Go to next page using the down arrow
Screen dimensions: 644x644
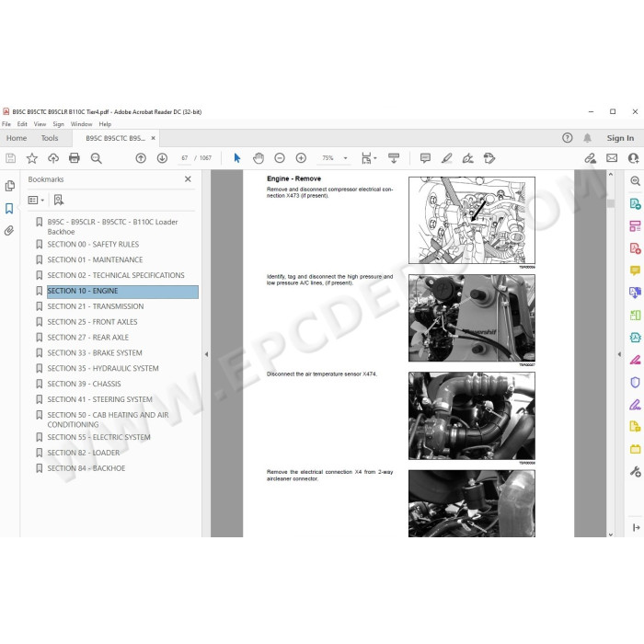point(162,158)
